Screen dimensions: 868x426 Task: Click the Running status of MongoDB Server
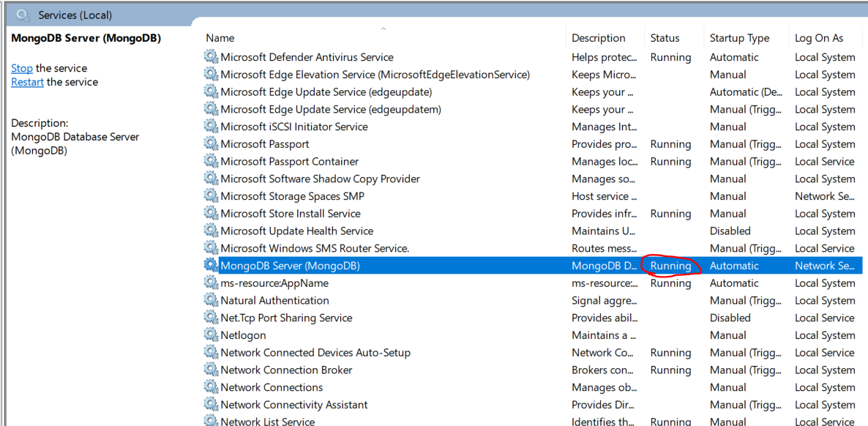tap(670, 266)
